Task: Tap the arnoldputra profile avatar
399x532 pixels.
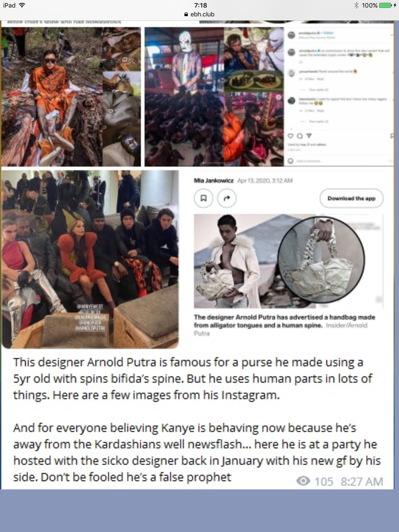Action: pos(292,35)
